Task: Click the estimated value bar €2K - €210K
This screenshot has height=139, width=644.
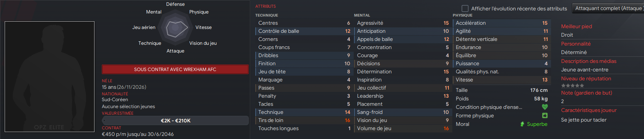Action: (x=175, y=120)
